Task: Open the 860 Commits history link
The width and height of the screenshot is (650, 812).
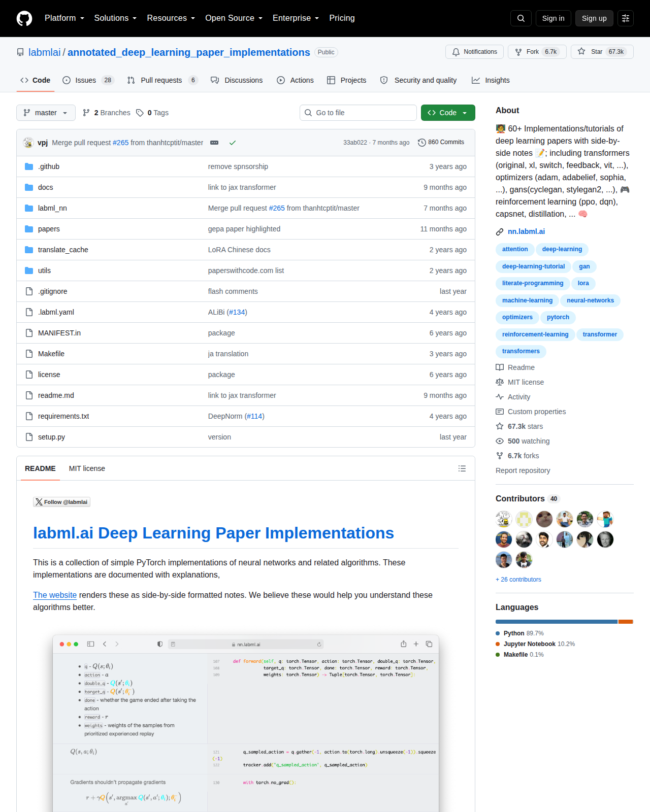Action: tap(441, 142)
